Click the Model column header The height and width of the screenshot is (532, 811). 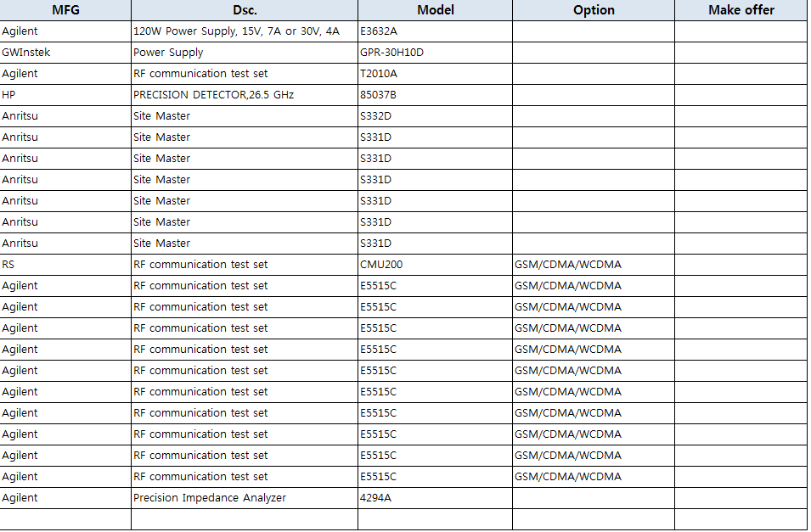coord(435,10)
